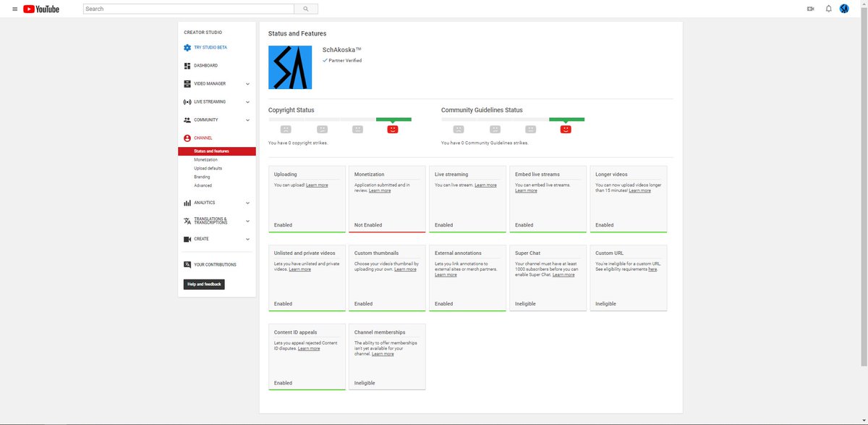Click Ineligible status in Super Chat card
Image resolution: width=868 pixels, height=425 pixels.
click(x=525, y=304)
